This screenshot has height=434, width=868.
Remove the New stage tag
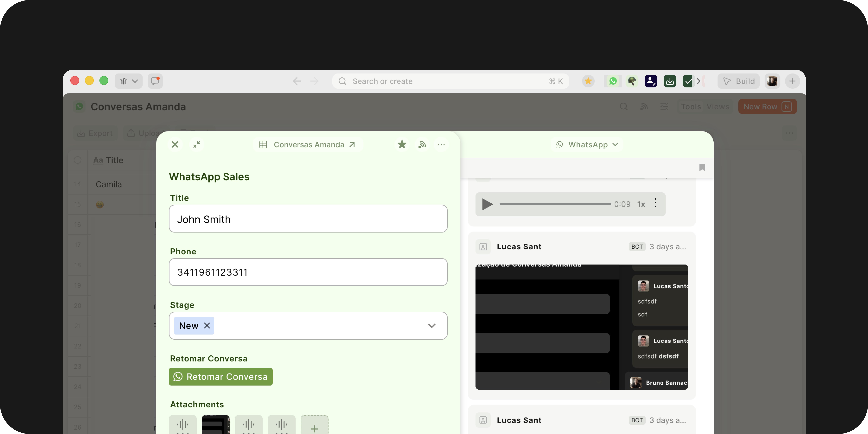coord(207,325)
